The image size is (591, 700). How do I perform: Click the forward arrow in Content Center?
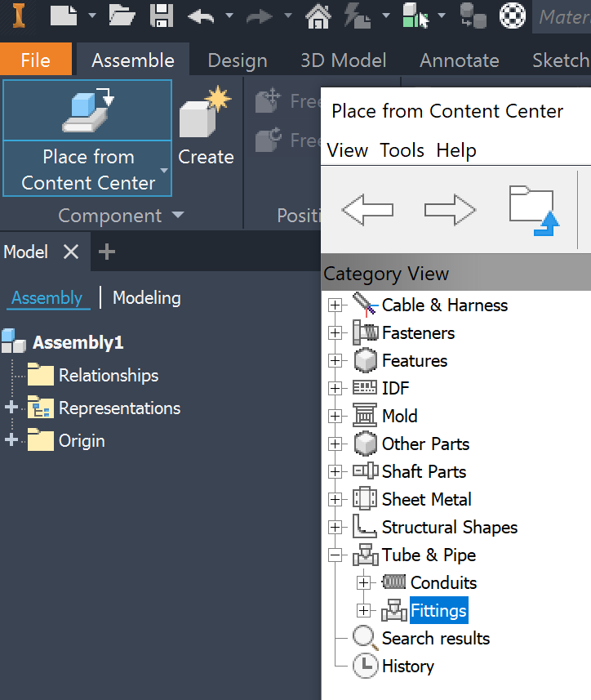450,210
